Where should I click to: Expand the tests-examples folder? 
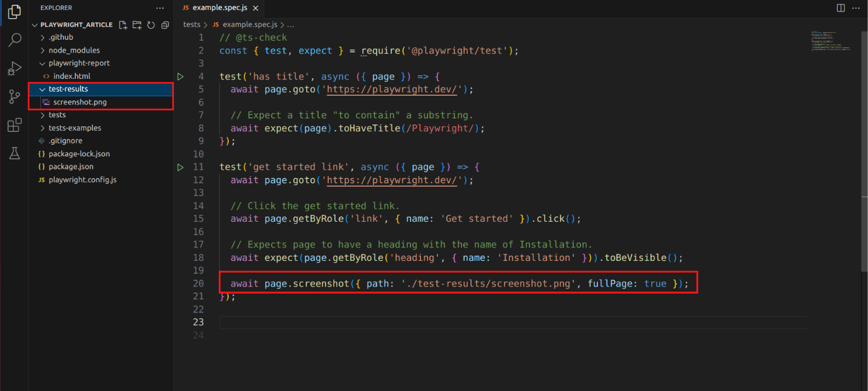click(74, 128)
